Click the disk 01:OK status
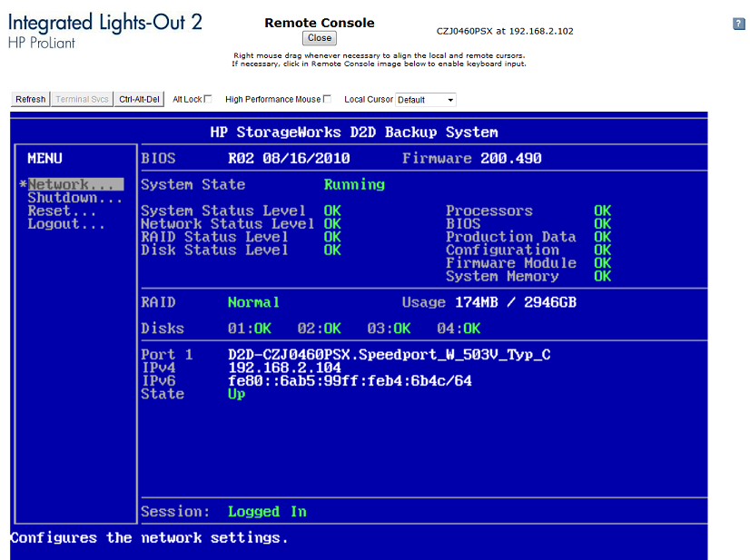The width and height of the screenshot is (750, 560). [250, 329]
